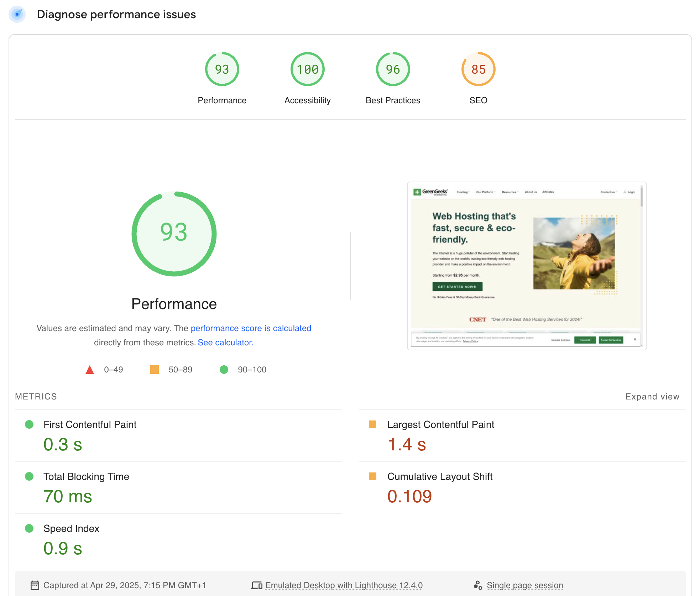This screenshot has width=700, height=596.
Task: Click the large Performance heading text
Action: coord(174,304)
